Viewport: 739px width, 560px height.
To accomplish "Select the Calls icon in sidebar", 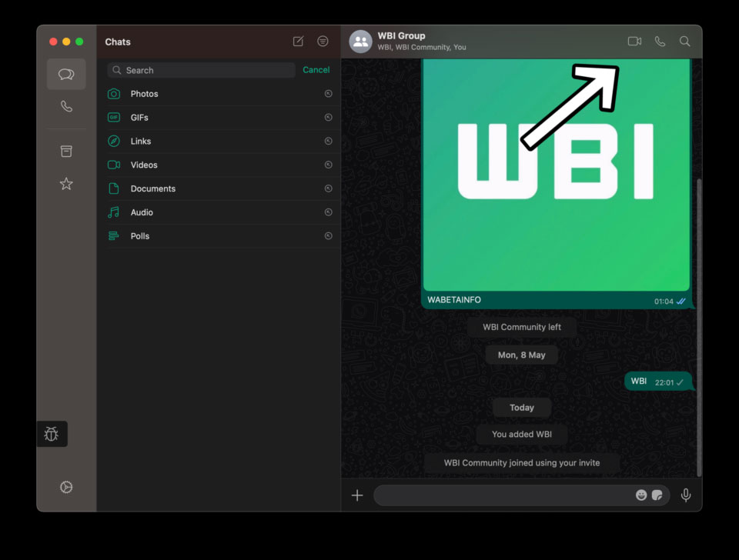I will tap(66, 106).
